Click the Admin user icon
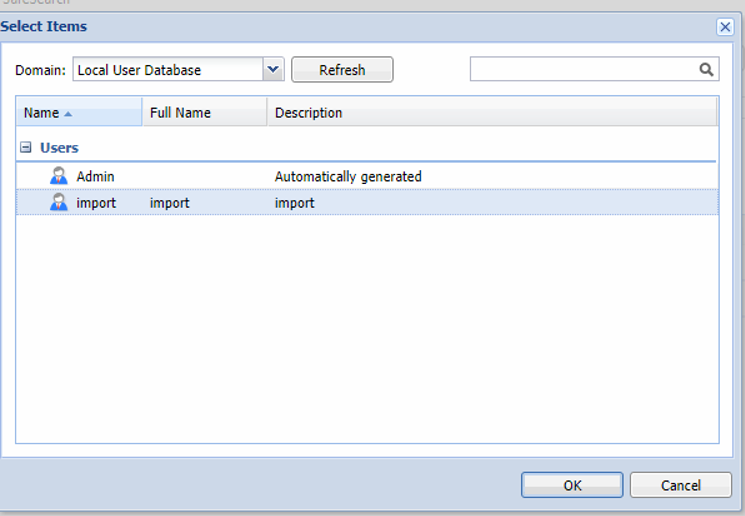745x516 pixels. click(59, 177)
